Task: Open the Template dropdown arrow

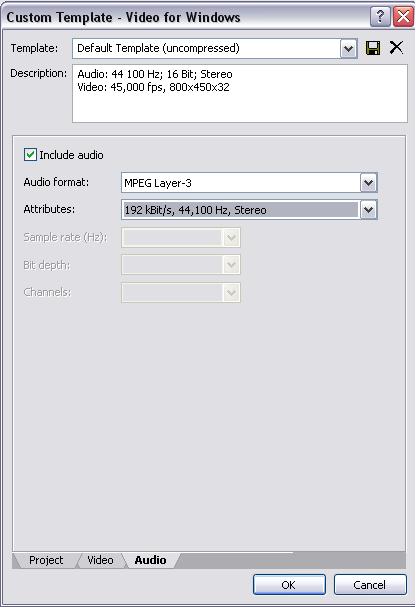Action: click(348, 49)
